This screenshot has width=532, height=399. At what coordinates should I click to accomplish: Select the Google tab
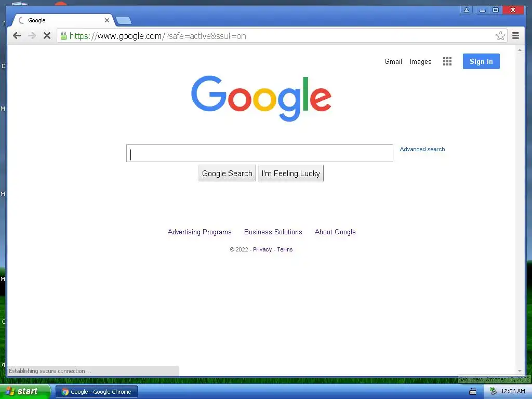(x=63, y=20)
